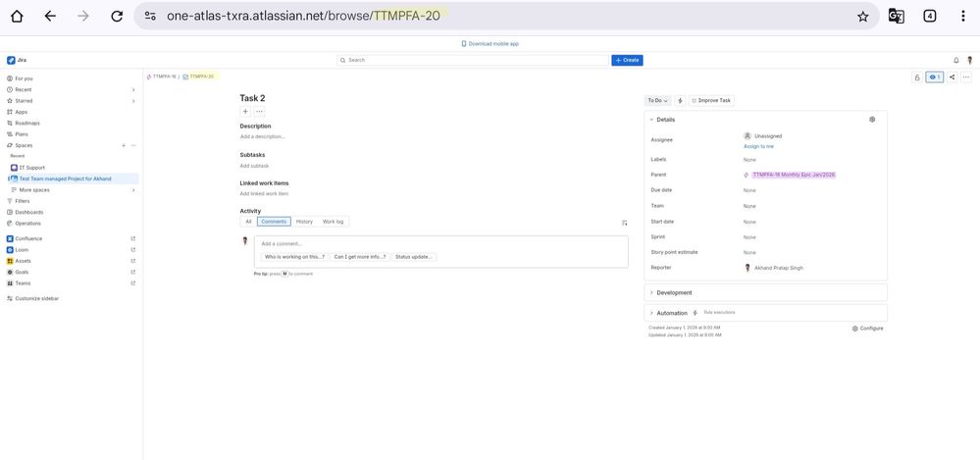Reload the page

coord(117,17)
